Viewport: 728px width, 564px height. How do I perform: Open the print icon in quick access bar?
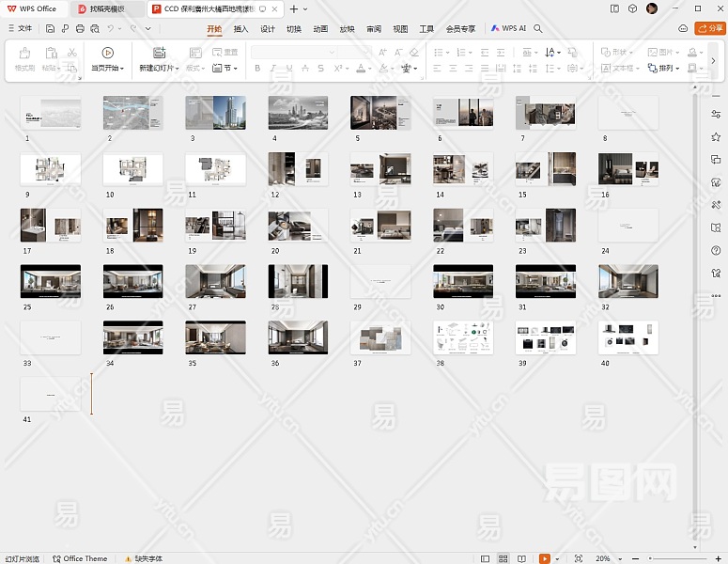[x=80, y=29]
